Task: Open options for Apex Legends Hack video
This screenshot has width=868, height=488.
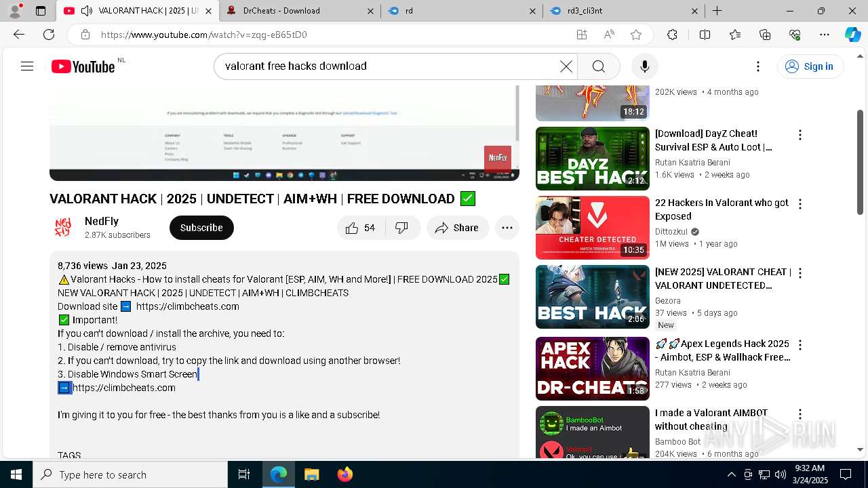Action: [x=800, y=345]
